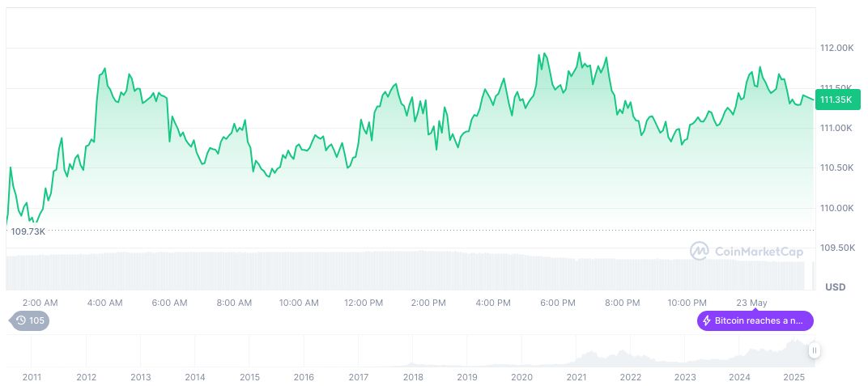Click the CoinMarketCap watermark text
This screenshot has width=868, height=386.
click(x=759, y=251)
